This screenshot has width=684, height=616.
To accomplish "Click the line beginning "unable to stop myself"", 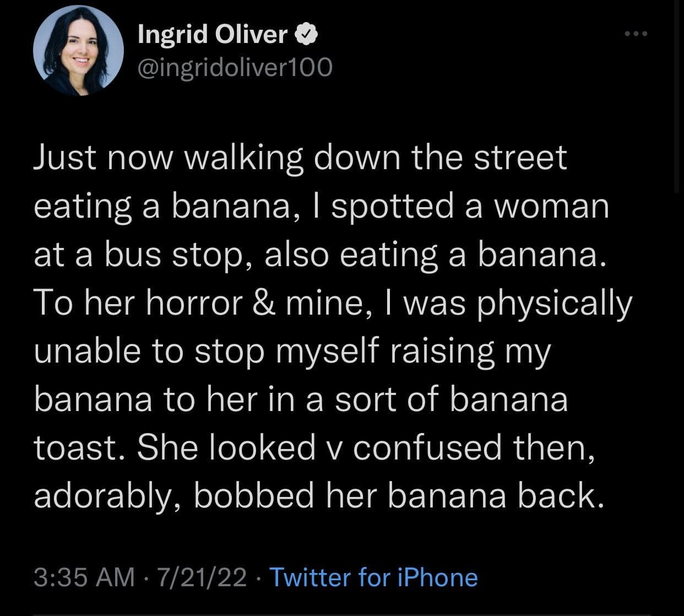I will [x=292, y=353].
